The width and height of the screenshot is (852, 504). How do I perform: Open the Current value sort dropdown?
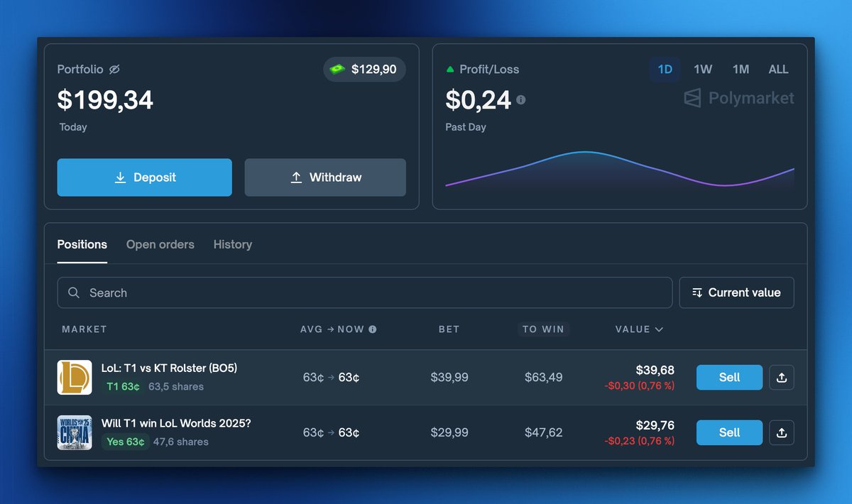click(x=736, y=292)
